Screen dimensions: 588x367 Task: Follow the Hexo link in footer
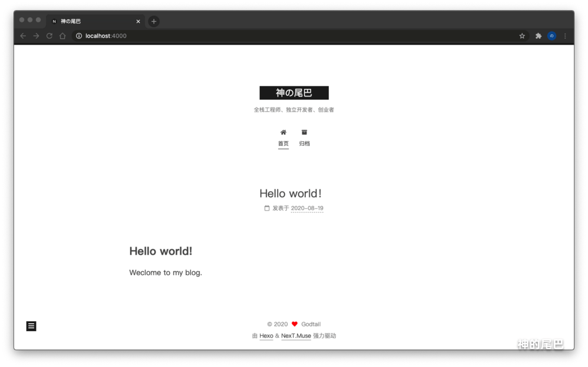click(266, 336)
